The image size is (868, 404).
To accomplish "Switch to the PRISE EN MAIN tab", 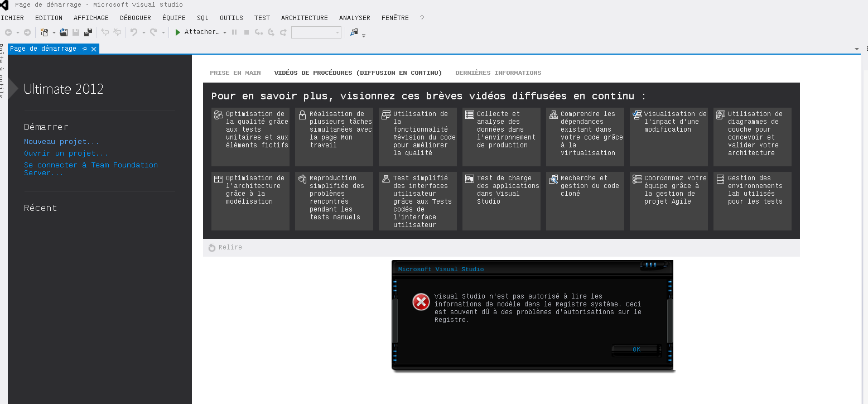I will [x=235, y=73].
